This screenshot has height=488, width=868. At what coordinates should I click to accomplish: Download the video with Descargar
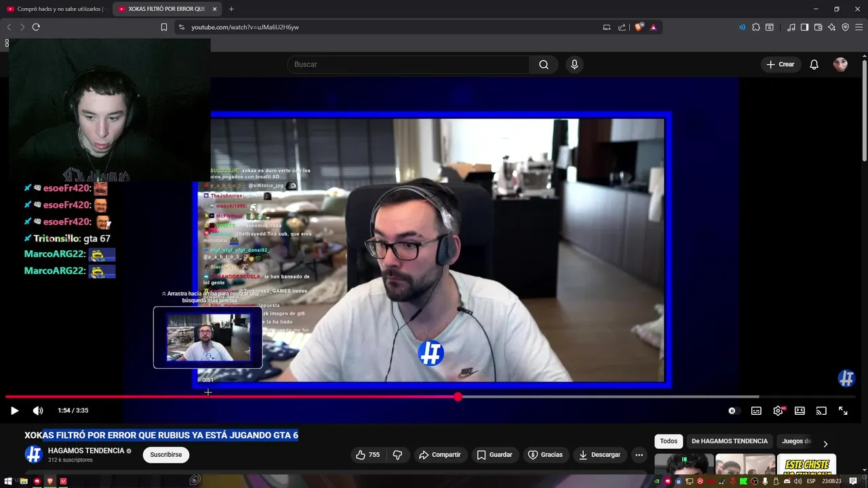click(599, 455)
